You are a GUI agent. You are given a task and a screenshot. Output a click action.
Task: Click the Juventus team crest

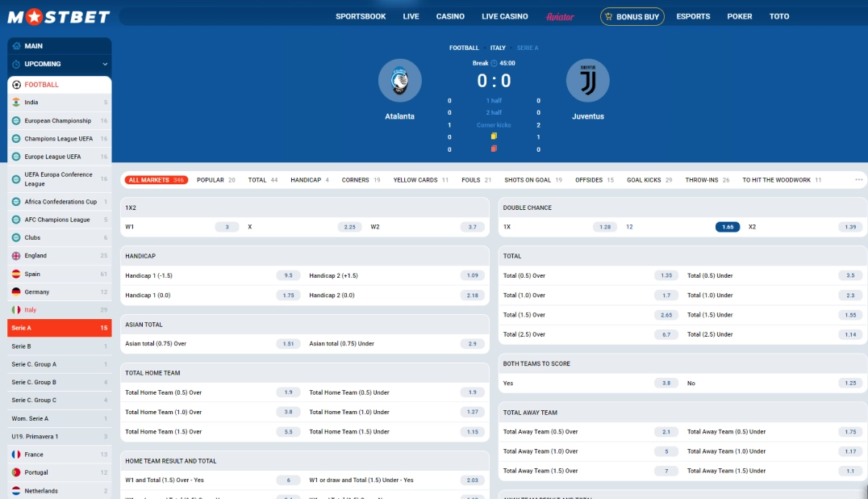tap(588, 81)
